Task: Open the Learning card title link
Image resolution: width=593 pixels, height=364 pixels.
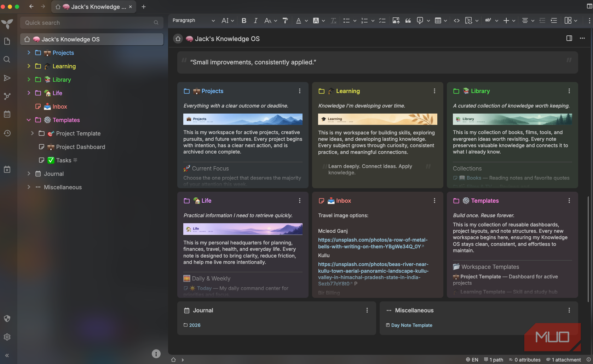Action: (348, 91)
